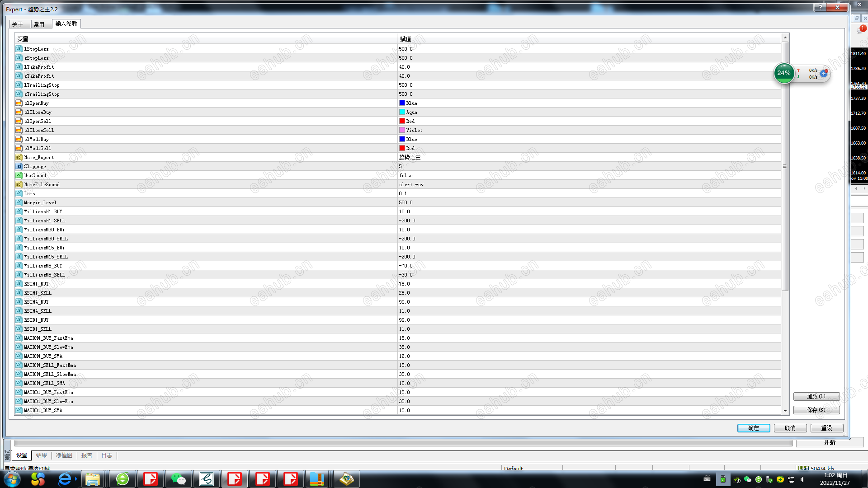Select the UseSound false value cell
The height and width of the screenshot is (488, 868).
tap(406, 175)
